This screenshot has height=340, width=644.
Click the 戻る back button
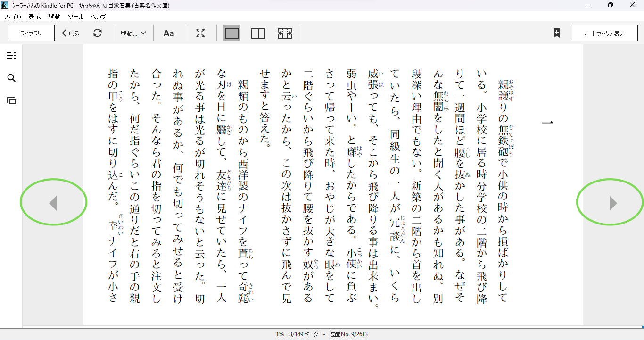click(71, 33)
